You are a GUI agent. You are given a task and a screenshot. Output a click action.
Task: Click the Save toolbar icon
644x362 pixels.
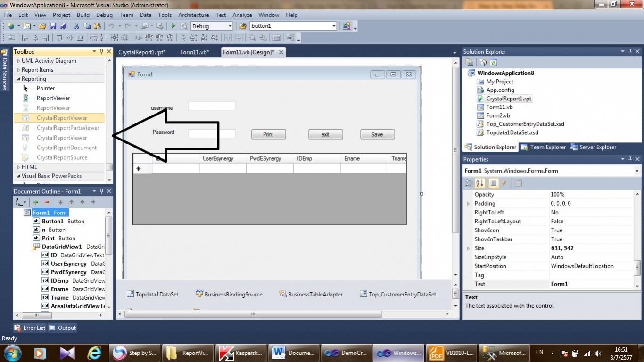coord(53,26)
